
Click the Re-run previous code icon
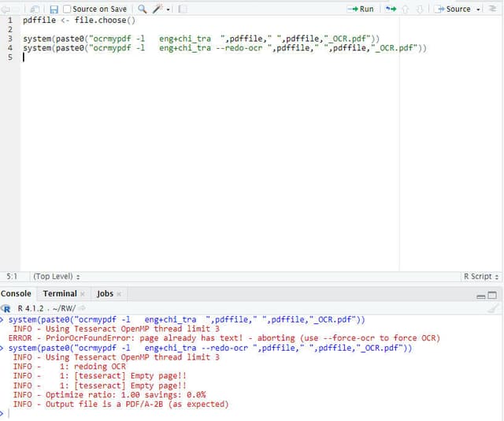click(391, 9)
